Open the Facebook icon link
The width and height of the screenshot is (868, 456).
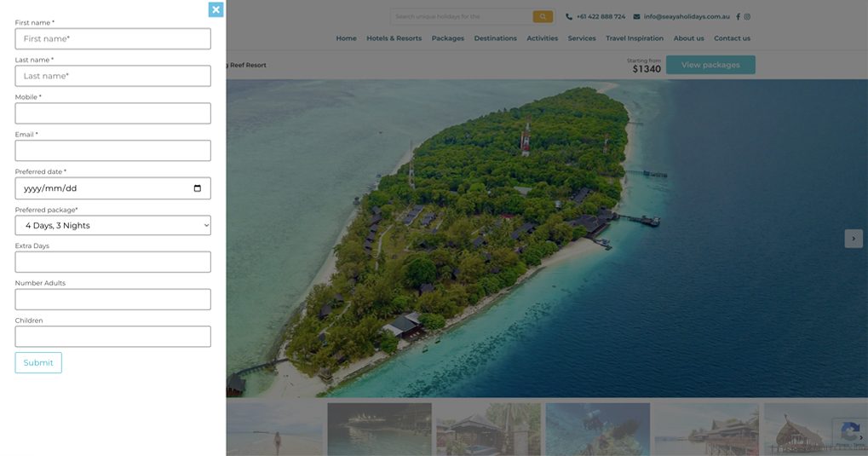pos(738,17)
